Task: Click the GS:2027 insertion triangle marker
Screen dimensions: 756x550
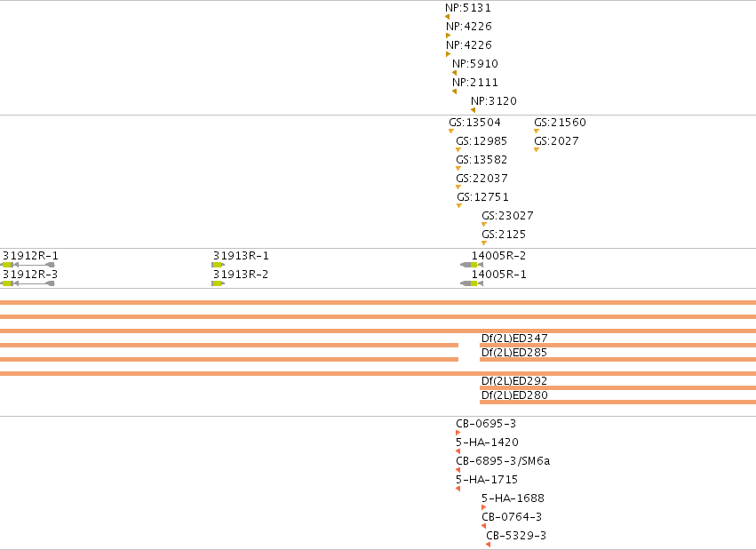Action: (x=537, y=150)
